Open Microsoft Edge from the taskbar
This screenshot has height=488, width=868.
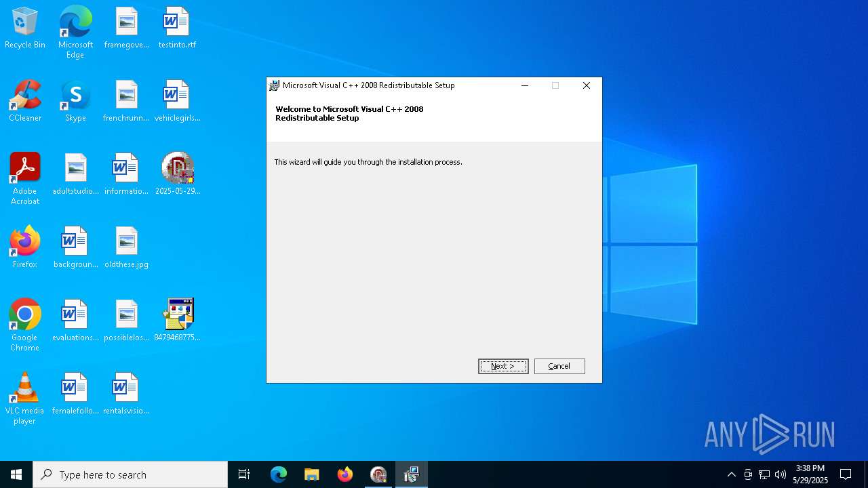pyautogui.click(x=279, y=474)
